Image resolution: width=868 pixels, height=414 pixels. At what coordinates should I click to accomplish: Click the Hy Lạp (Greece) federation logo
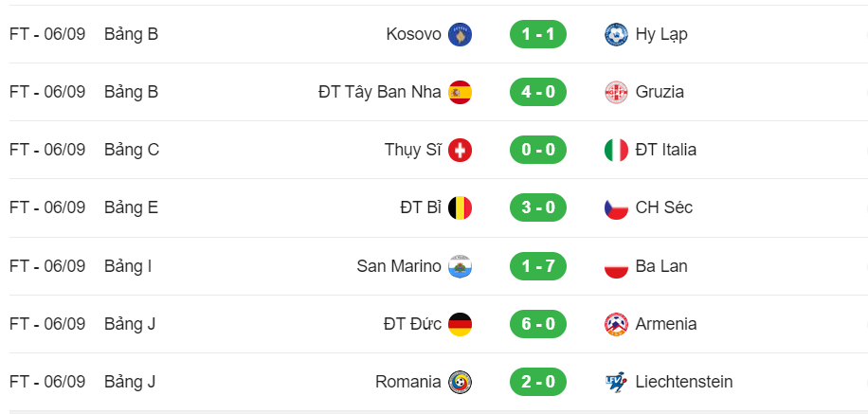tap(616, 34)
